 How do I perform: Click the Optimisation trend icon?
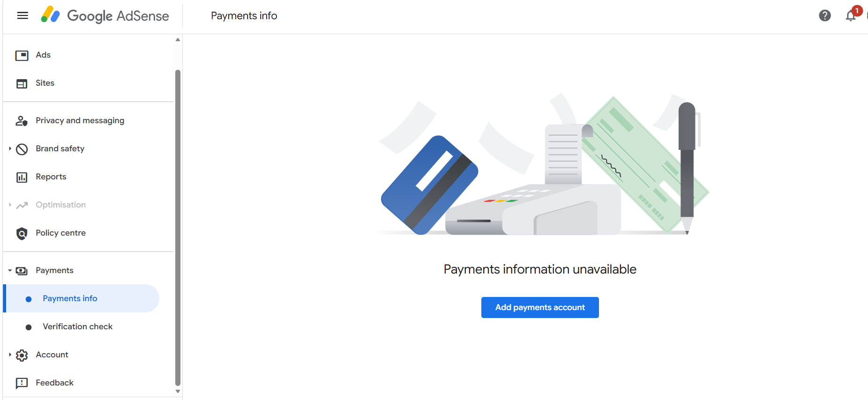pyautogui.click(x=22, y=205)
